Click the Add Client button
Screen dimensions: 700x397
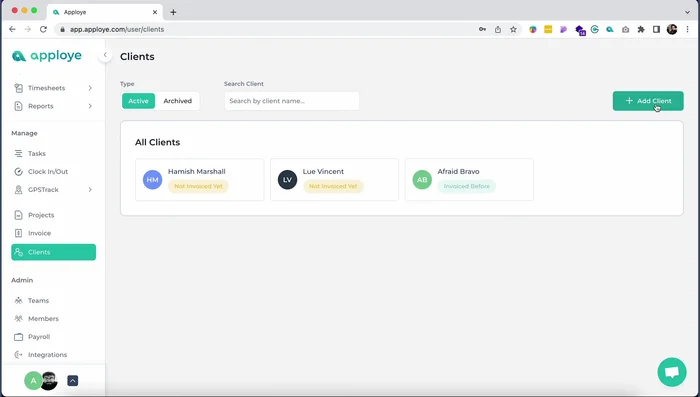(x=648, y=101)
